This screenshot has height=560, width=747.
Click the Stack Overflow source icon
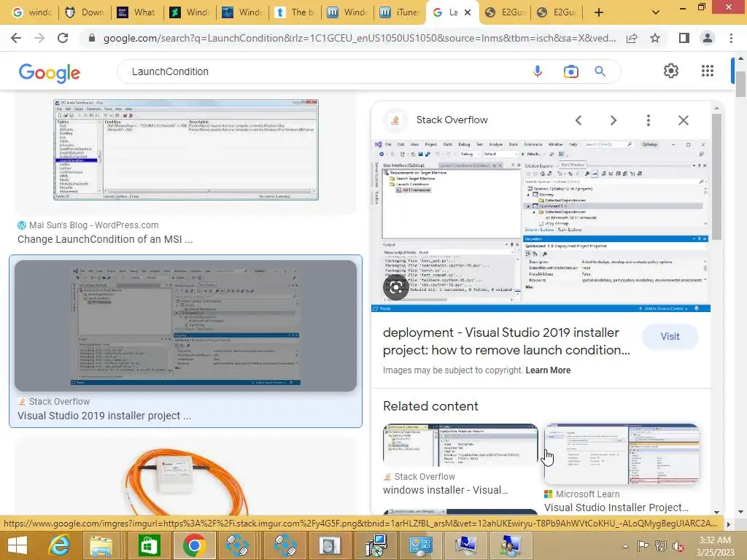[x=395, y=120]
